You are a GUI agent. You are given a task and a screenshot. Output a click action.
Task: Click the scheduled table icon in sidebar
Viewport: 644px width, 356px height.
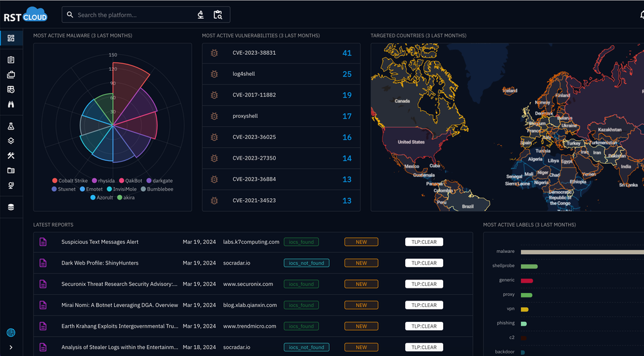pyautogui.click(x=11, y=89)
